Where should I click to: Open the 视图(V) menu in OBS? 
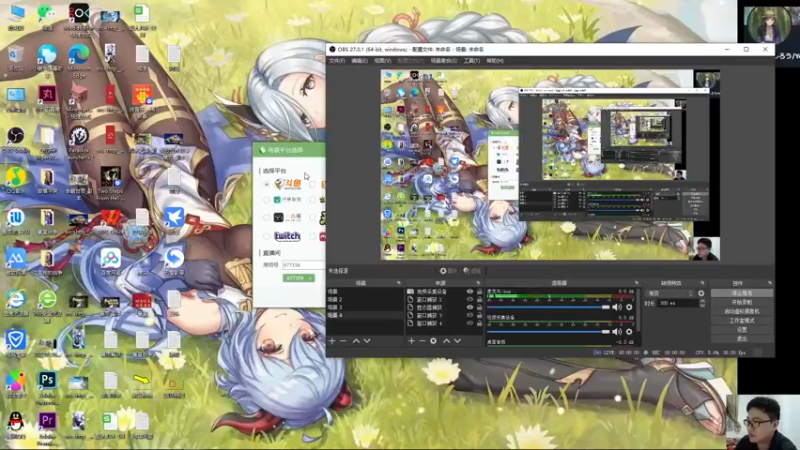[382, 61]
